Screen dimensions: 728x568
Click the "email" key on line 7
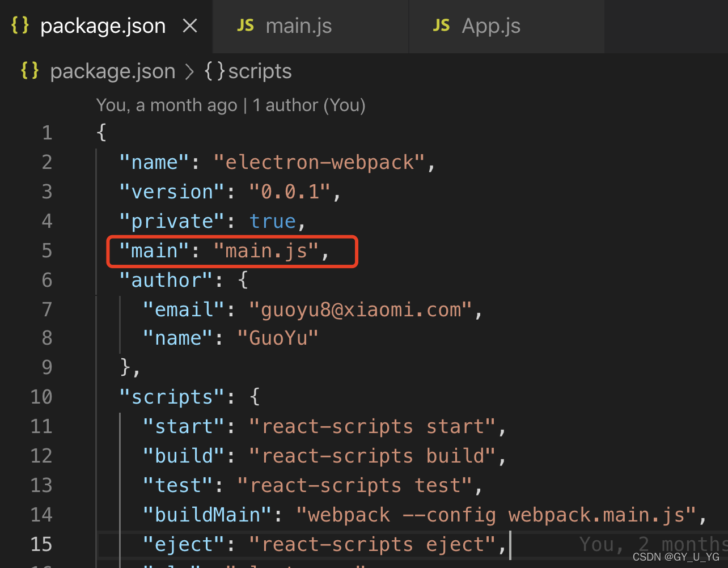pos(184,310)
